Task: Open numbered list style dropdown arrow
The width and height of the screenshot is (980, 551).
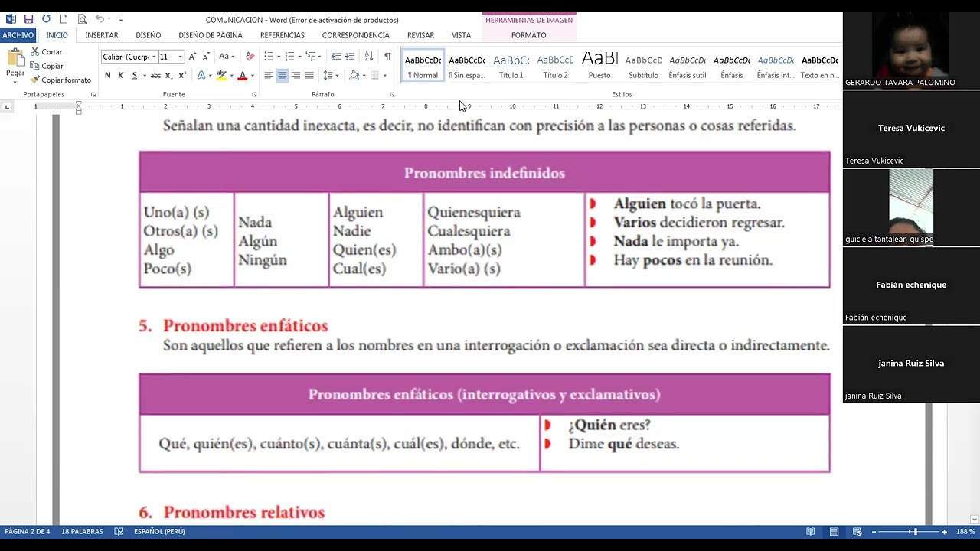Action: (299, 57)
